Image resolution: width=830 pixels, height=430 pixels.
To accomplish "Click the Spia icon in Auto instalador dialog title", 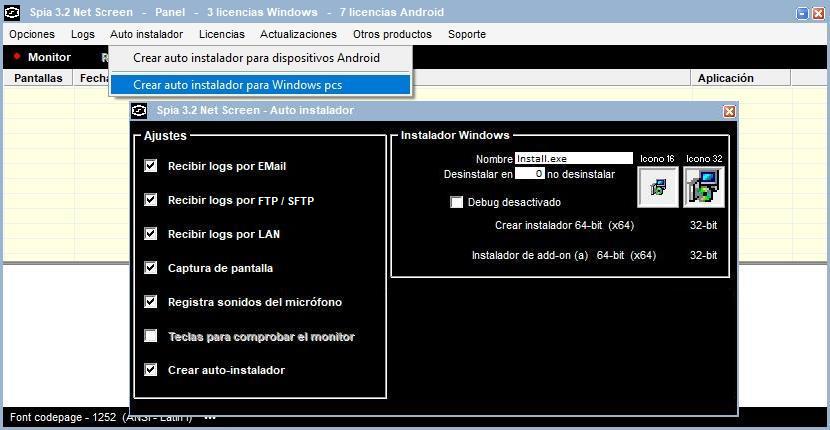I will (139, 110).
